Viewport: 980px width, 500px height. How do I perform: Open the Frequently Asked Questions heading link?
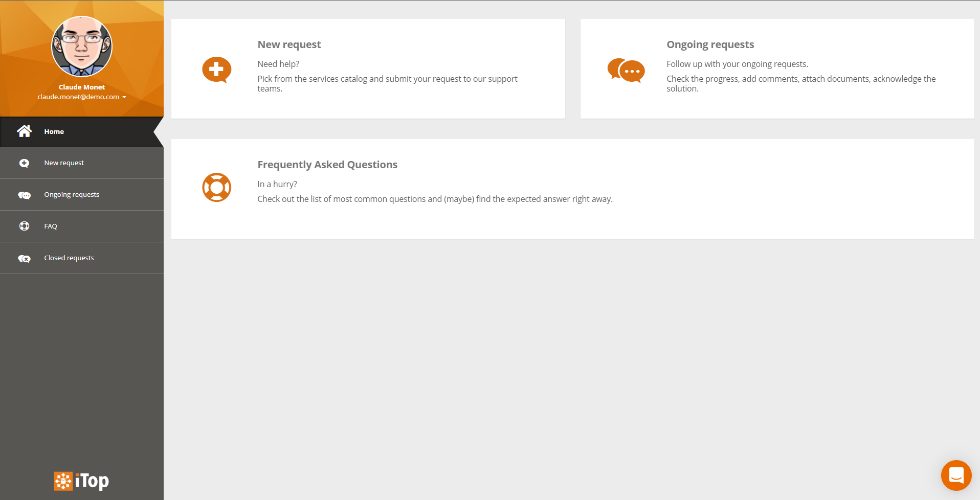pyautogui.click(x=327, y=165)
